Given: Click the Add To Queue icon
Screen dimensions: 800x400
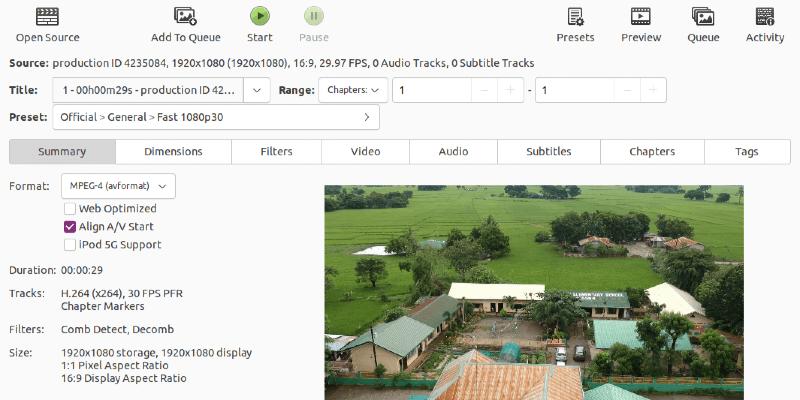Looking at the screenshot, I should coord(185,16).
